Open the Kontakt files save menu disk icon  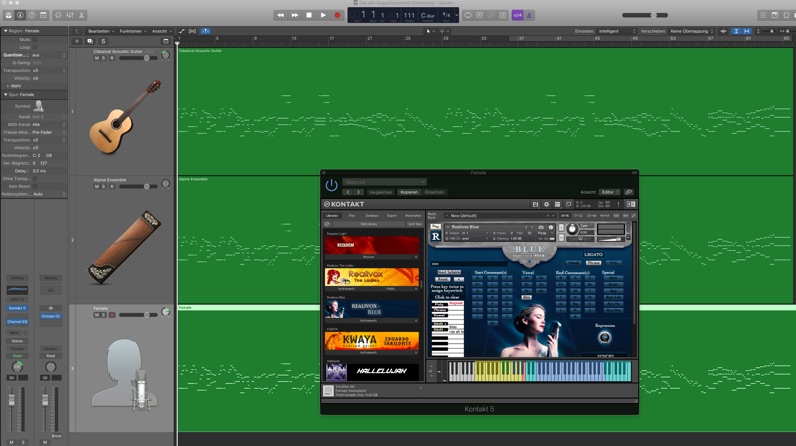[535, 204]
